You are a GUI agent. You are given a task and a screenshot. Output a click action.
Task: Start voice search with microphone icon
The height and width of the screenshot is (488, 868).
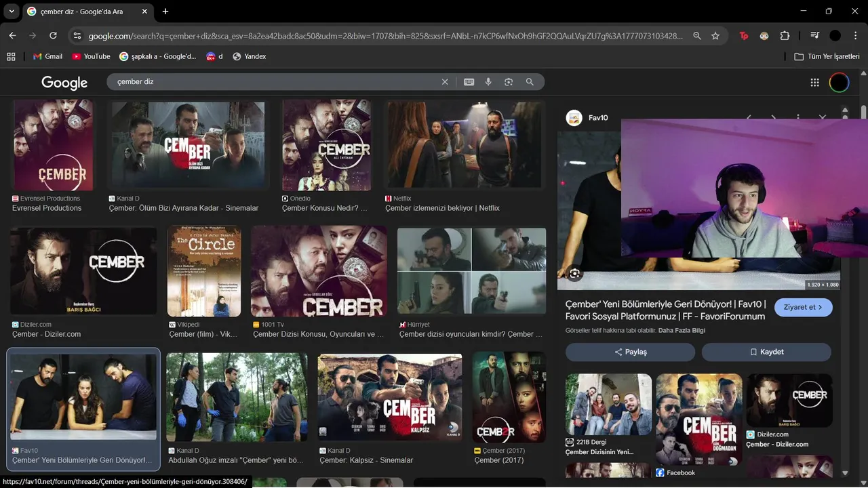point(488,82)
